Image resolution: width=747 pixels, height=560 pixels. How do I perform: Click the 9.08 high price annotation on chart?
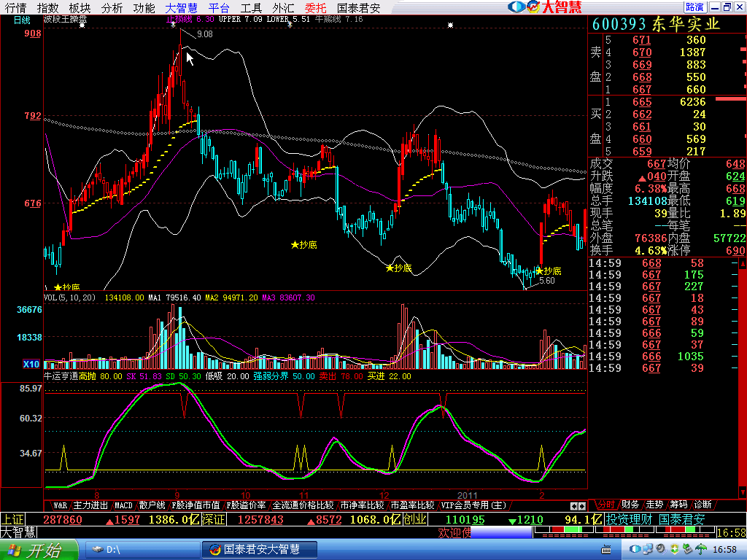tap(205, 34)
